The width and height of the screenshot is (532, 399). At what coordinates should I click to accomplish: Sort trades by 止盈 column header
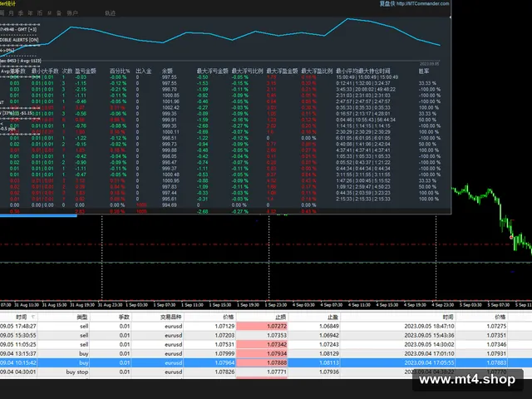tap(332, 318)
